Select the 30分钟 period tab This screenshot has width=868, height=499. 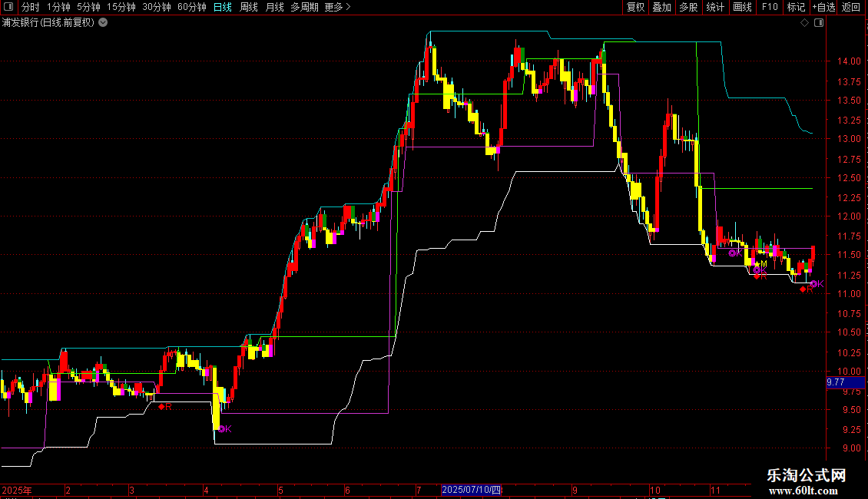coord(157,7)
